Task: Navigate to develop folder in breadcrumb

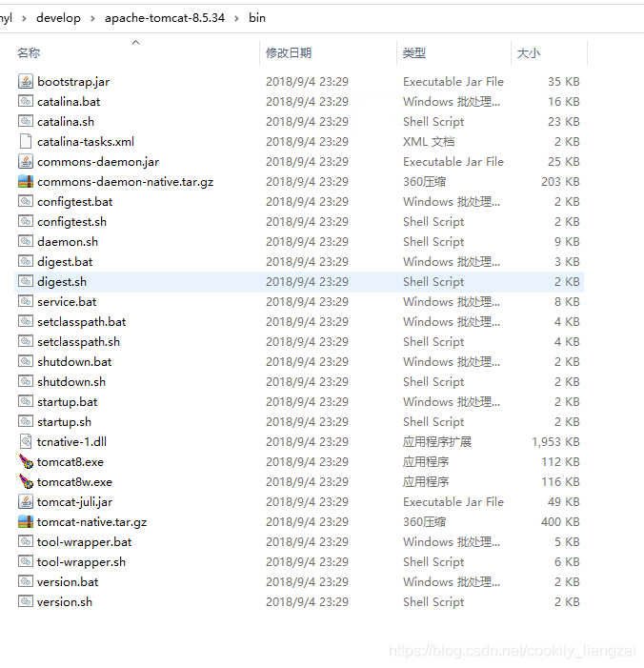Action: pyautogui.click(x=58, y=18)
